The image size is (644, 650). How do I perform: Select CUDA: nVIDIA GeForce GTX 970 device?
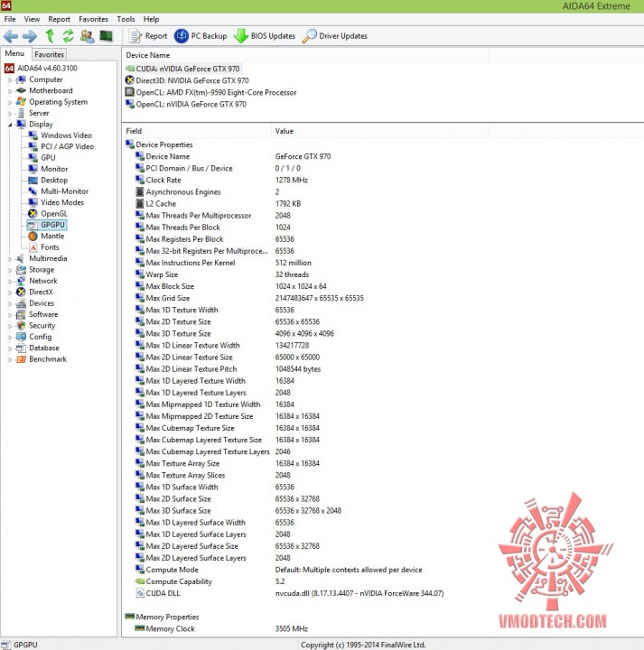pos(182,69)
